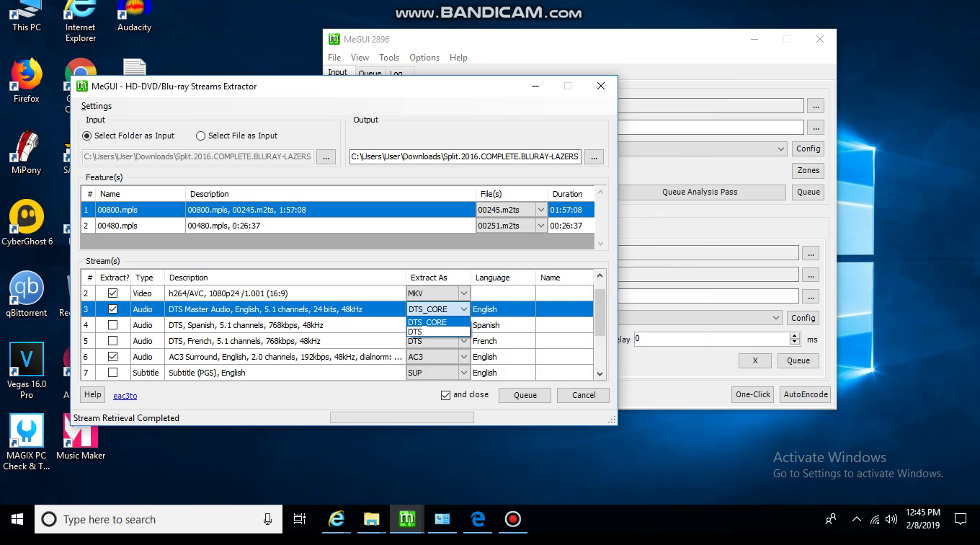This screenshot has width=980, height=545.
Task: Expand the 00245.m2ts file dropdown
Action: tap(541, 210)
